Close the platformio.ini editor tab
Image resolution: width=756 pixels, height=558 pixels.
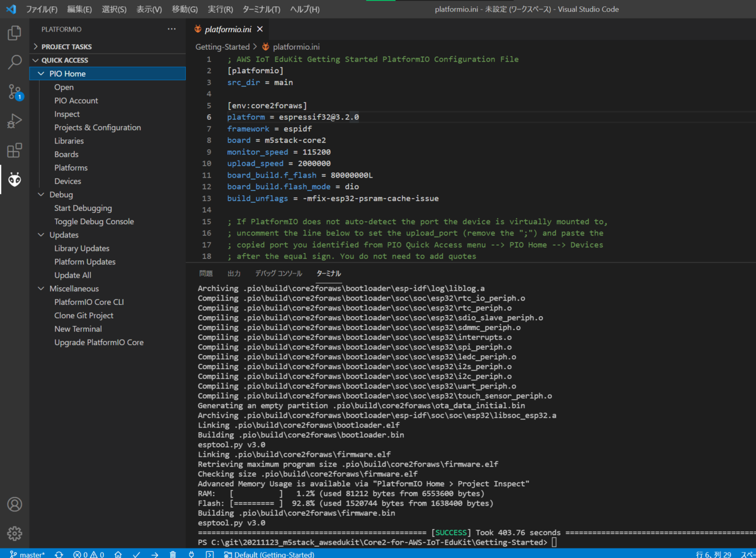[260, 29]
